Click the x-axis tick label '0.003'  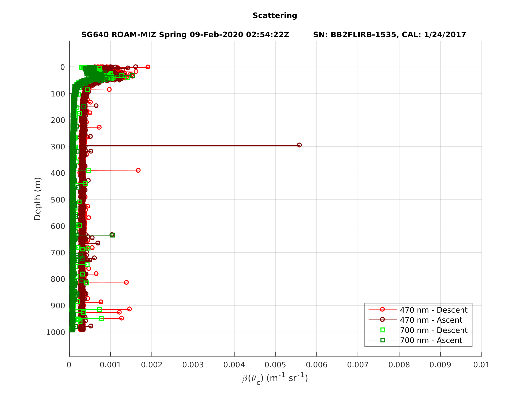pos(193,365)
